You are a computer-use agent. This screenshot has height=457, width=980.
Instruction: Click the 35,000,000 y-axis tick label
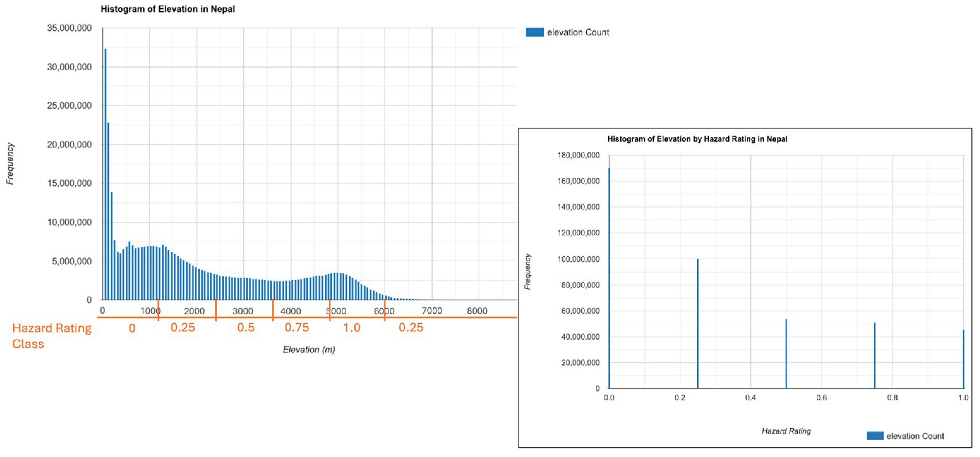[69, 28]
